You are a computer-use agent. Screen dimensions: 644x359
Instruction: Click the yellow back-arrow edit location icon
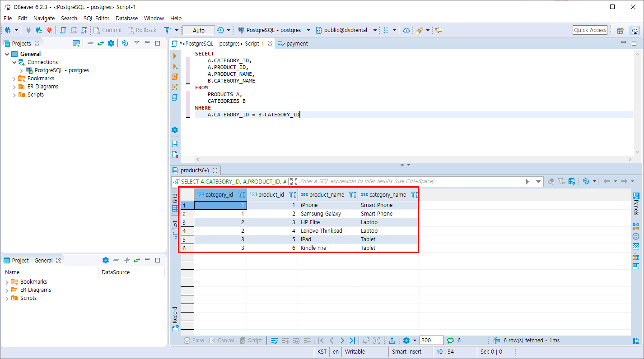[x=439, y=30]
